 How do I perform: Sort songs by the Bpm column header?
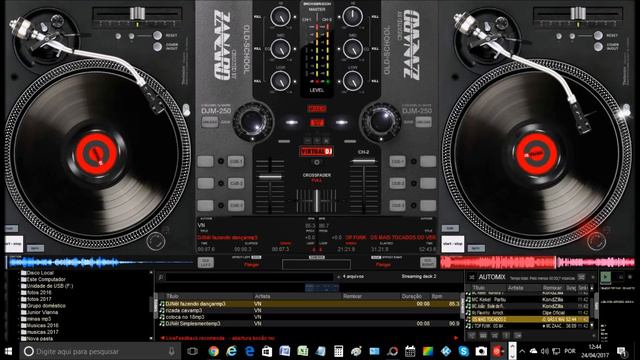437,296
